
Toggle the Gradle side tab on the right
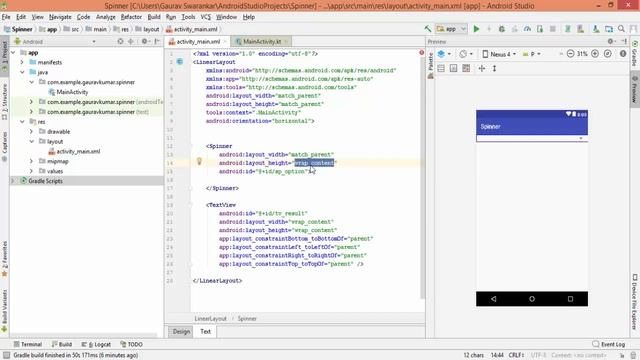[x=635, y=53]
